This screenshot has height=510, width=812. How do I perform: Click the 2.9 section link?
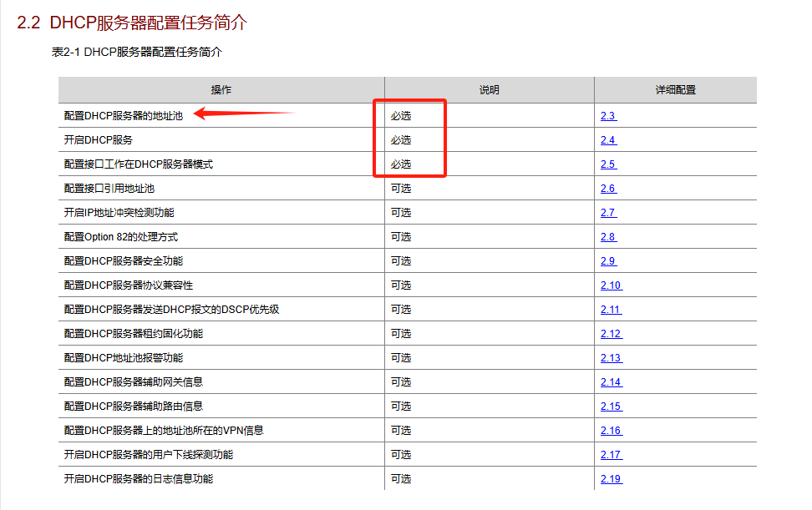[608, 261]
